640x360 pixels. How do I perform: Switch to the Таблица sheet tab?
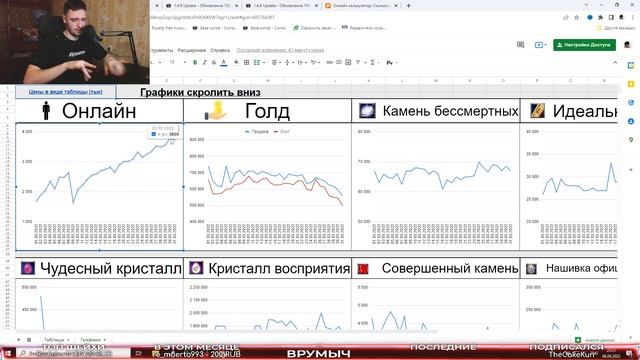pyautogui.click(x=57, y=340)
